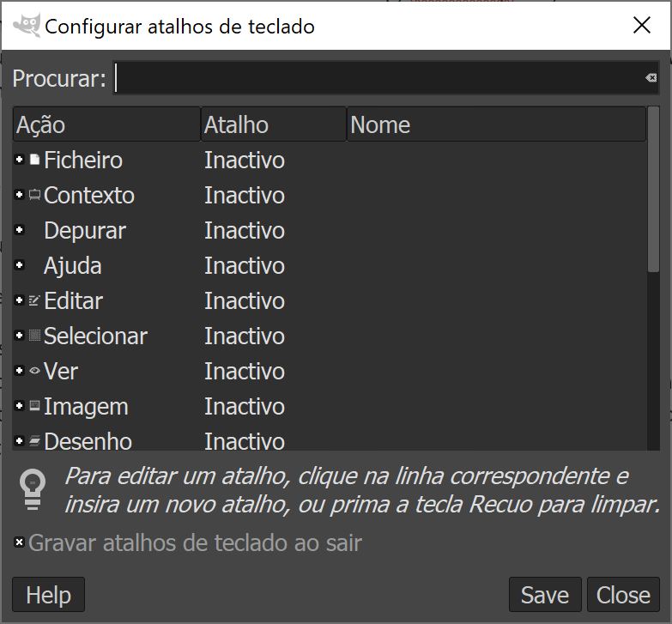Click the Nome column header
Screen dimensions: 672x624
point(496,124)
